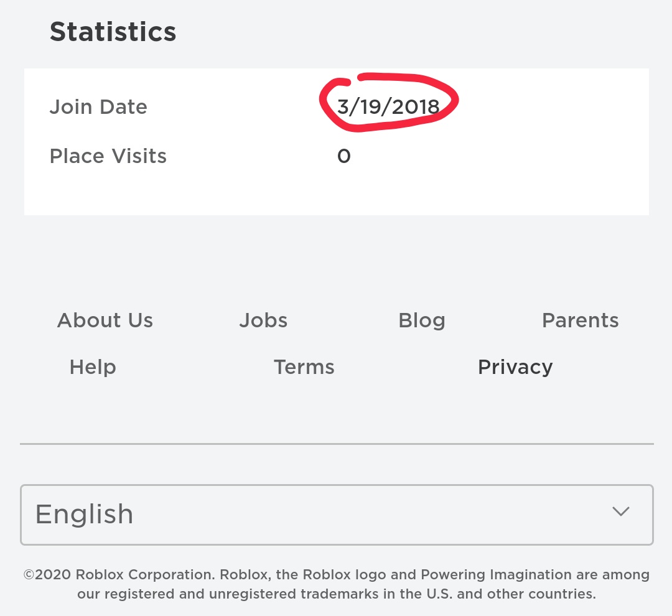Screen dimensions: 672x616
Task: Click the Statistics section heading
Action: click(x=113, y=32)
